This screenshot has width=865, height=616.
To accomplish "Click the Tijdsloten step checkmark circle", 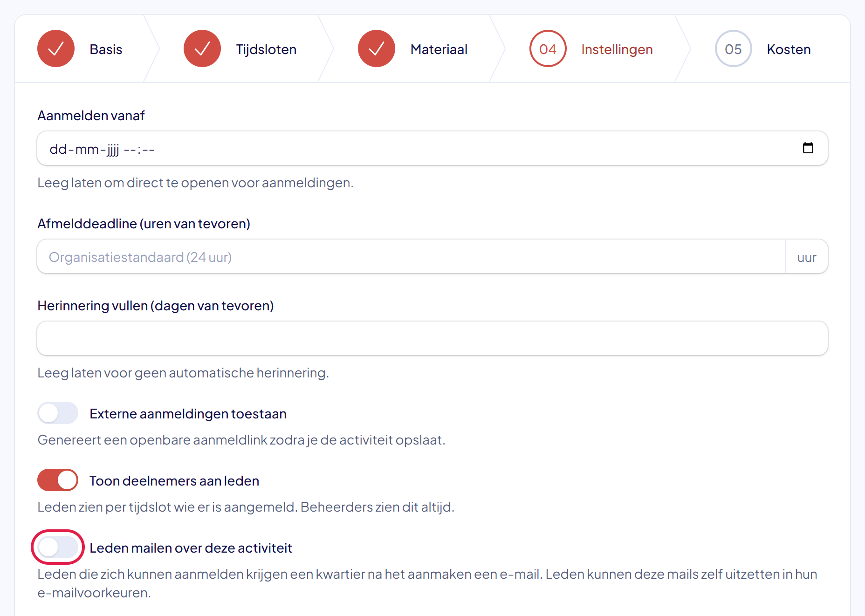I will (202, 48).
